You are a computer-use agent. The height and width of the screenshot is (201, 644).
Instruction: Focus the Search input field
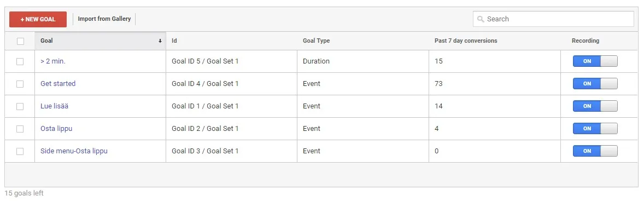(x=553, y=19)
